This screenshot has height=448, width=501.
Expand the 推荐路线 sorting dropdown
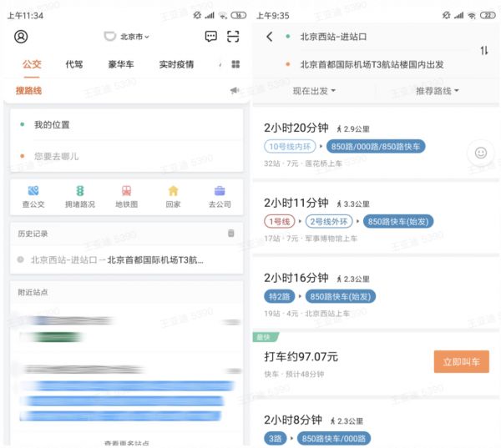coord(438,90)
